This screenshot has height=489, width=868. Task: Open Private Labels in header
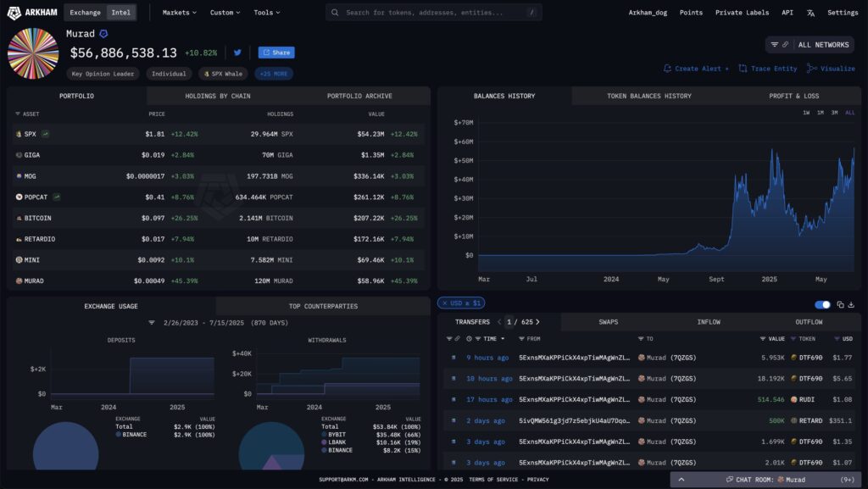tap(742, 12)
